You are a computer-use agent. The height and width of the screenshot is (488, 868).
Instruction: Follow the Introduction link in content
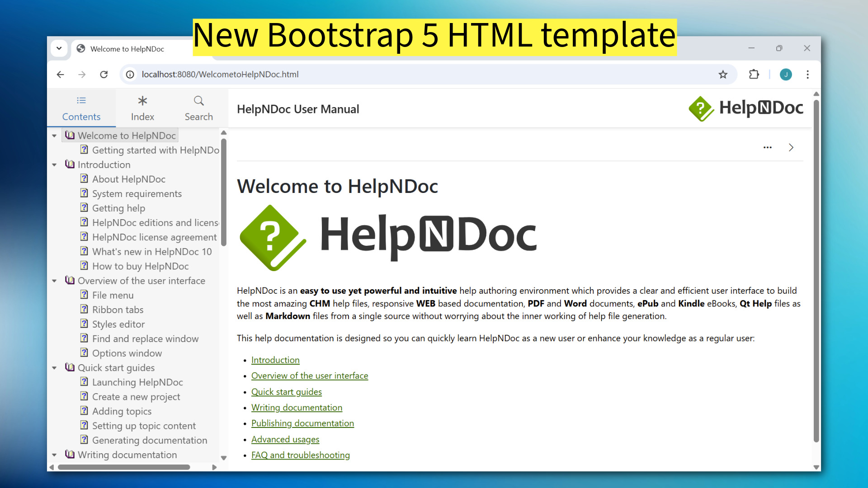coord(275,360)
